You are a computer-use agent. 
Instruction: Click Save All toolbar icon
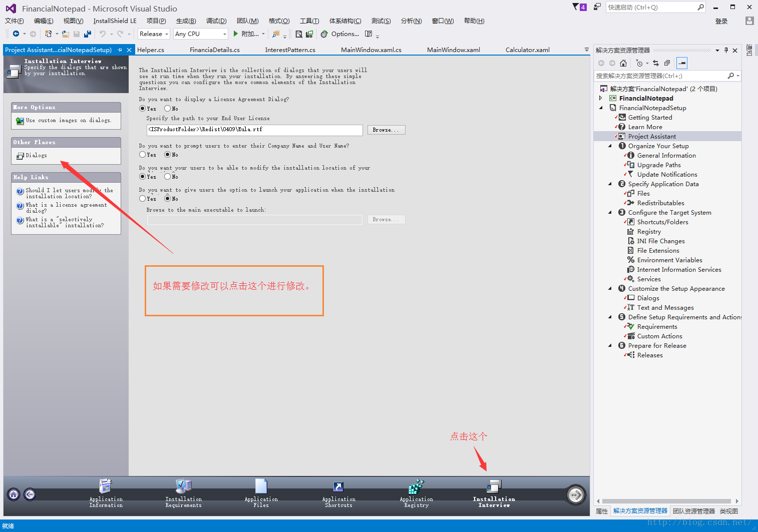pos(88,34)
